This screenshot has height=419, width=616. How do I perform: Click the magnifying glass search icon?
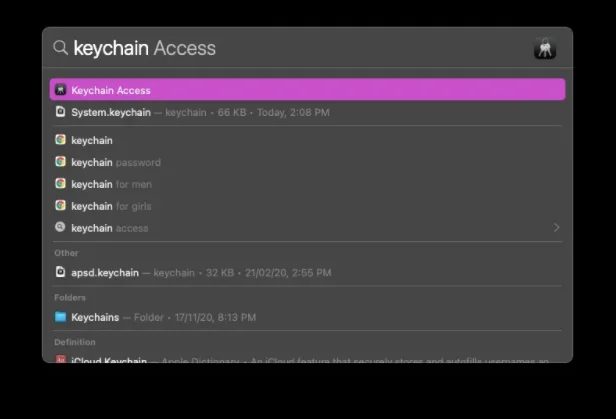[60, 48]
